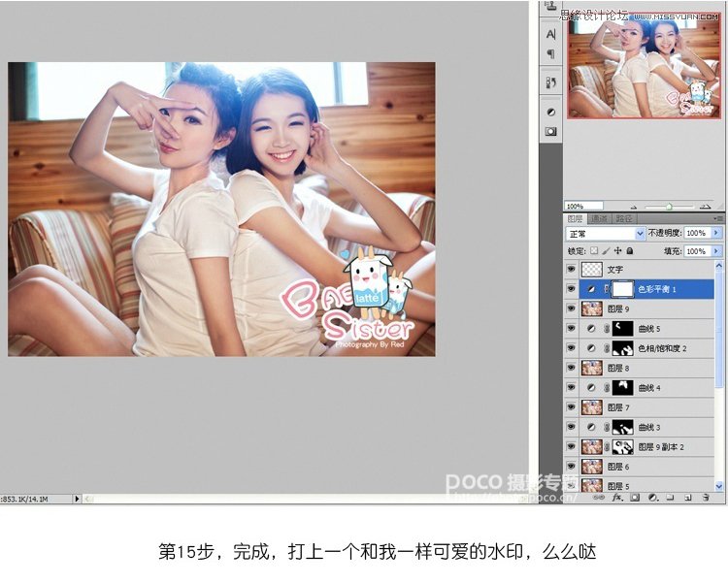This screenshot has width=728, height=584.
Task: Select the 色相/饱和度 2 mask thumbnail
Action: (622, 348)
